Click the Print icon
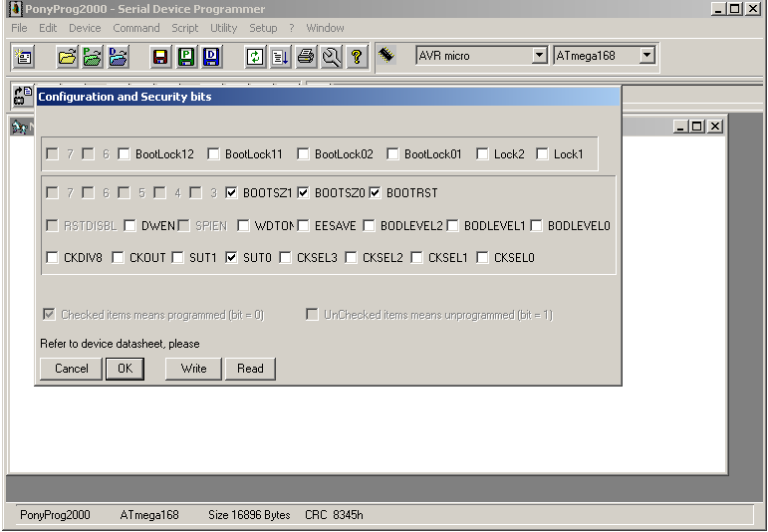The image size is (768, 532). click(x=306, y=57)
